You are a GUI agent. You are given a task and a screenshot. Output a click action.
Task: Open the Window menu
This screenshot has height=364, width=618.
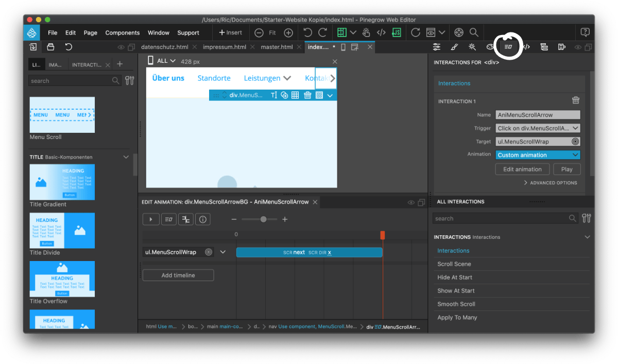[x=159, y=32]
